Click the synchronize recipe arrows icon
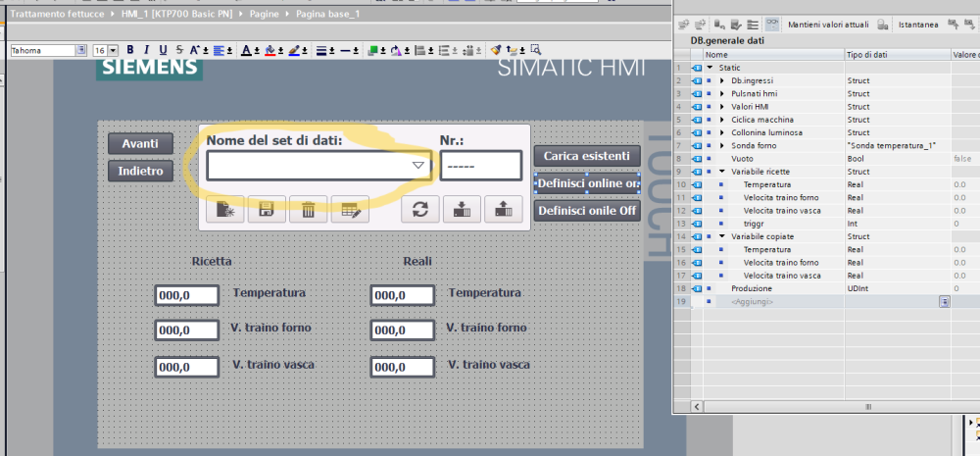This screenshot has height=456, width=980. (x=420, y=209)
